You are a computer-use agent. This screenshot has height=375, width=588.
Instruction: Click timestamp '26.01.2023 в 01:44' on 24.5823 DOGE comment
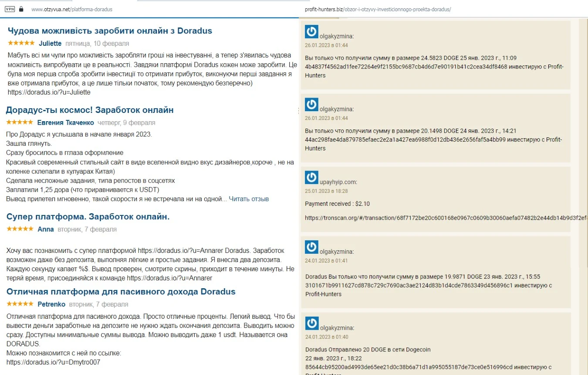click(x=326, y=45)
